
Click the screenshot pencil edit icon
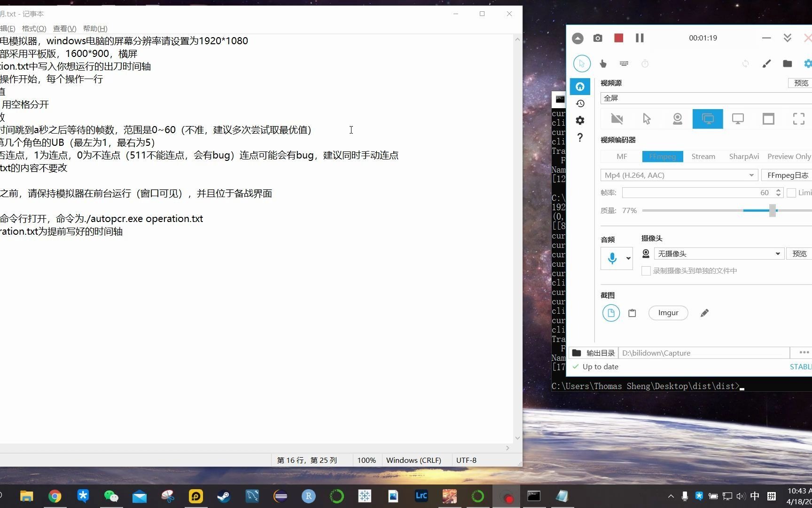(704, 313)
